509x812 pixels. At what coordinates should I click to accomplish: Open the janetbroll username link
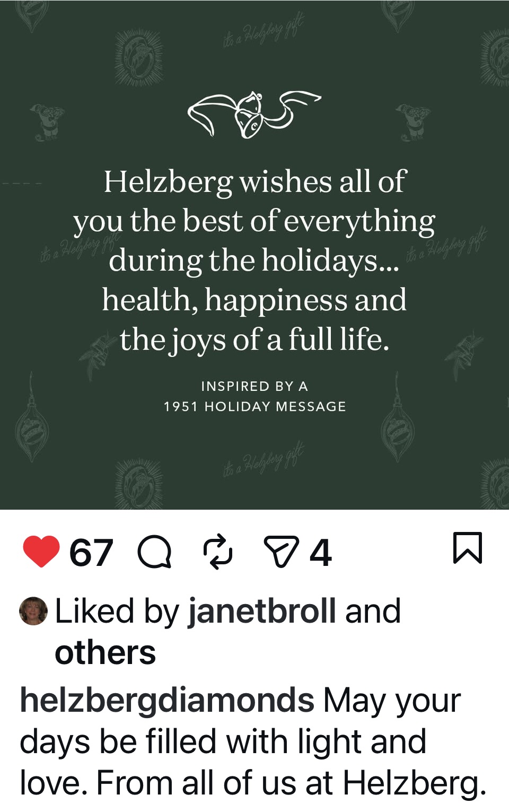click(x=262, y=611)
